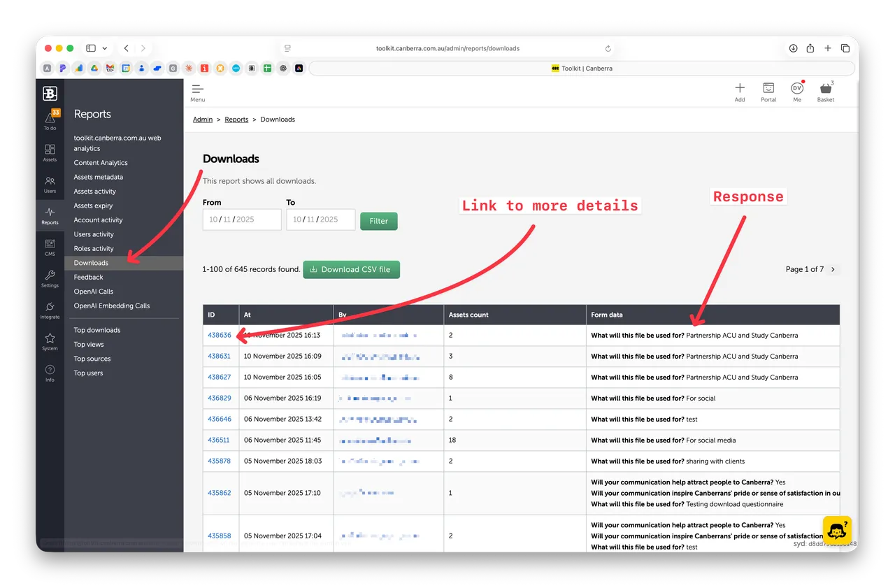The image size is (895, 588).
Task: Open the Integrate plug icon
Action: click(x=50, y=310)
